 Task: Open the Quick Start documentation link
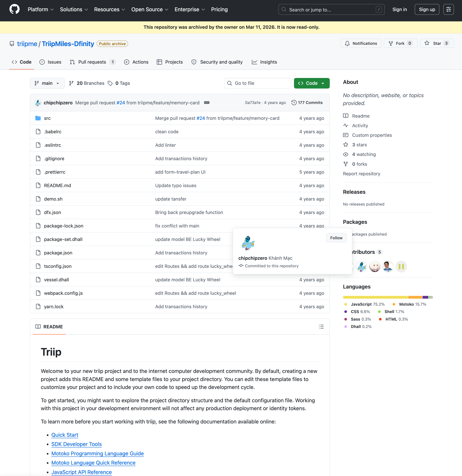pyautogui.click(x=65, y=435)
